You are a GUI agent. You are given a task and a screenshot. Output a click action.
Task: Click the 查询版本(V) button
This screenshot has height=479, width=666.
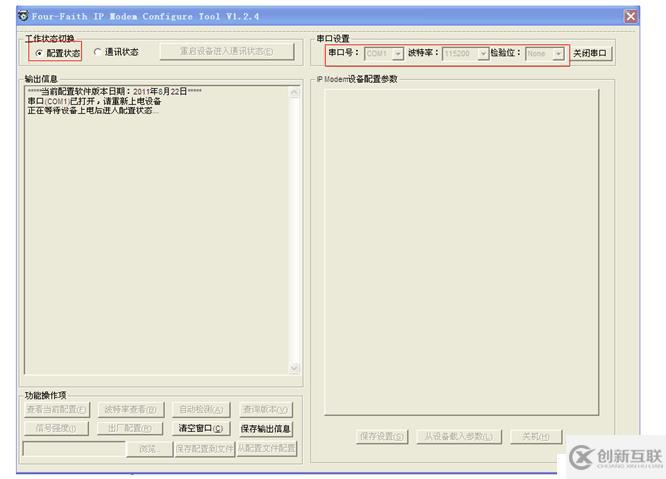pos(265,410)
